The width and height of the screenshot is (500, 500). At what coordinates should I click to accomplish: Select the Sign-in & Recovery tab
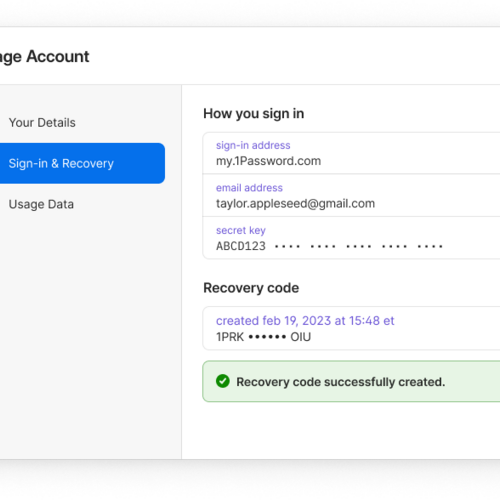pos(82,163)
